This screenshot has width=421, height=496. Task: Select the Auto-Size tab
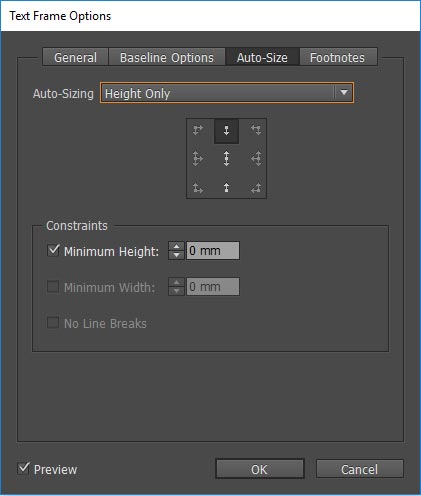(x=262, y=57)
